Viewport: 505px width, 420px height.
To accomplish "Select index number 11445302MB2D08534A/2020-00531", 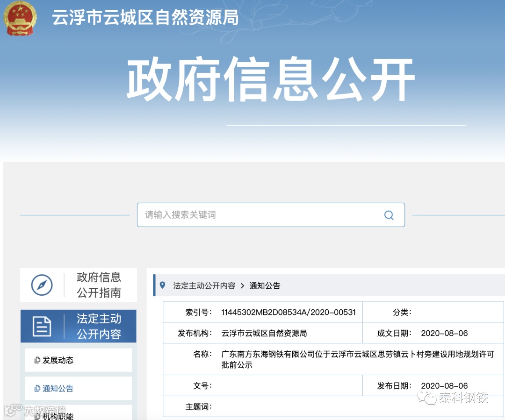I will 289,312.
